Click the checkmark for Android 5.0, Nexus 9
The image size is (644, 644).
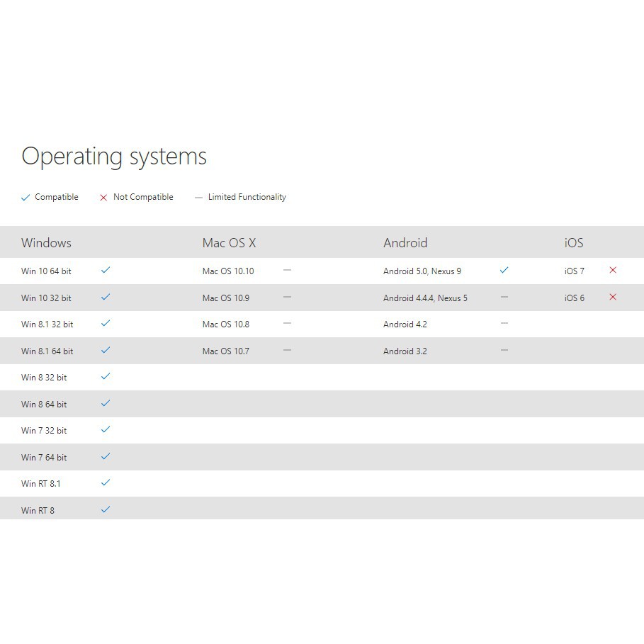(x=504, y=270)
